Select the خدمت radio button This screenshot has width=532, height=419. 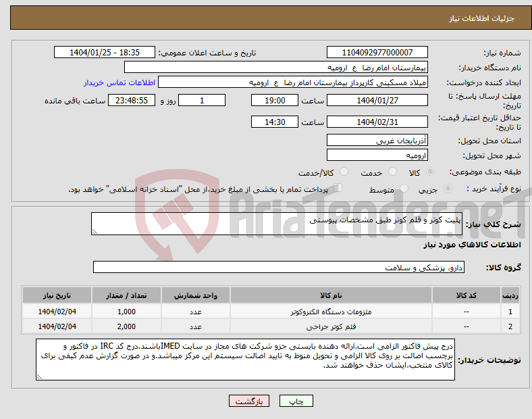pyautogui.click(x=392, y=172)
